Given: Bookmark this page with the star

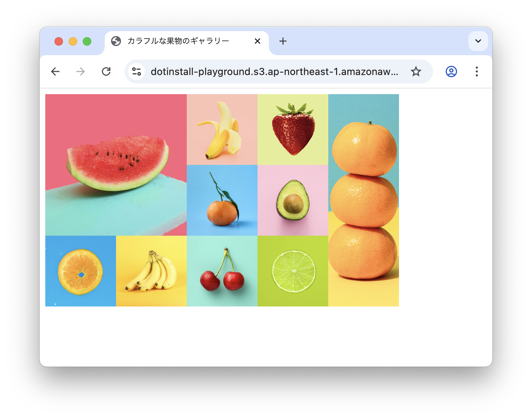Looking at the screenshot, I should point(416,71).
